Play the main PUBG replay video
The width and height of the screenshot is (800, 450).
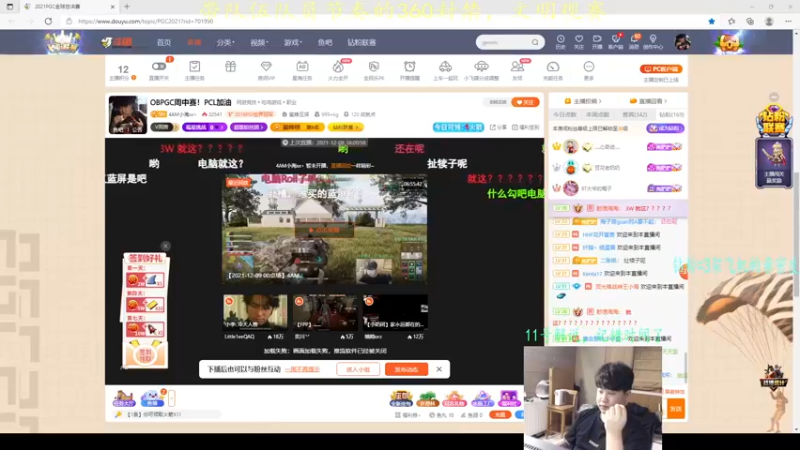pos(324,230)
